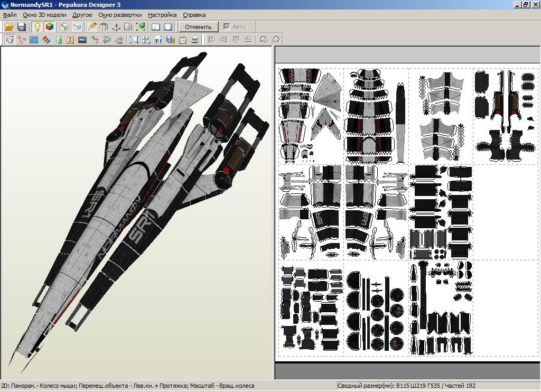Image resolution: width=541 pixels, height=392 pixels.
Task: Click the arrange parts squares icon
Action: tap(146, 40)
